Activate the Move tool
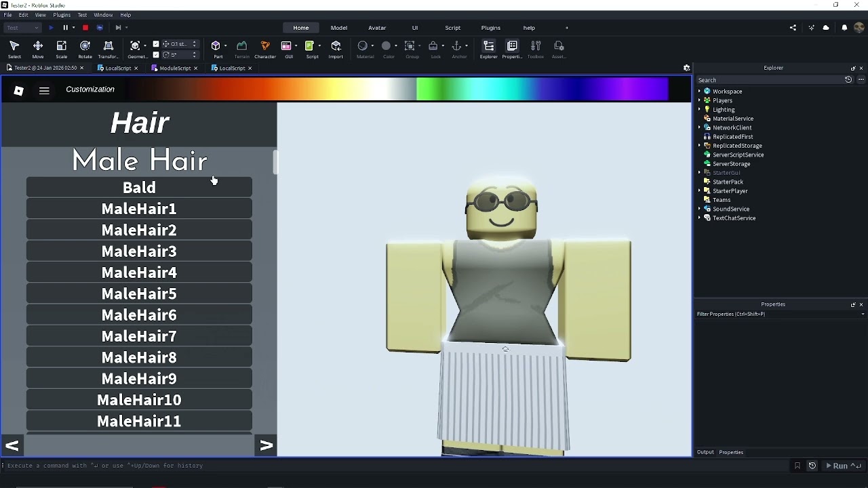Viewport: 868px width, 488px height. click(x=38, y=49)
